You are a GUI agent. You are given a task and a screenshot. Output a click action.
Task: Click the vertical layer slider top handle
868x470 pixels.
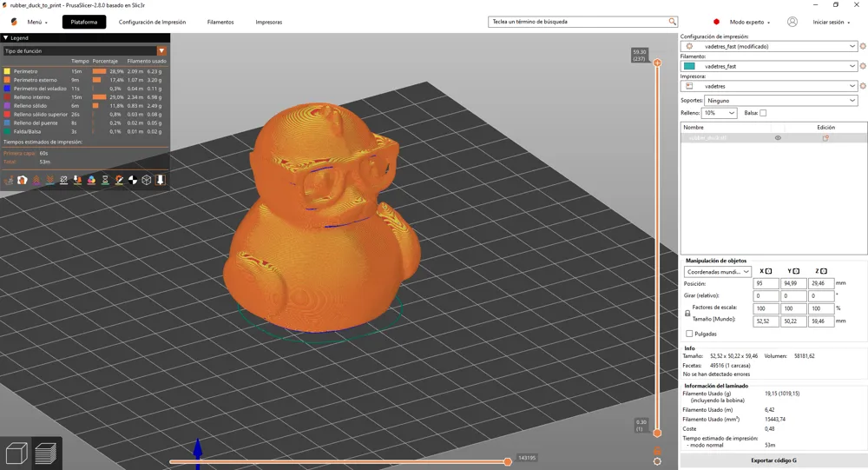(x=657, y=63)
